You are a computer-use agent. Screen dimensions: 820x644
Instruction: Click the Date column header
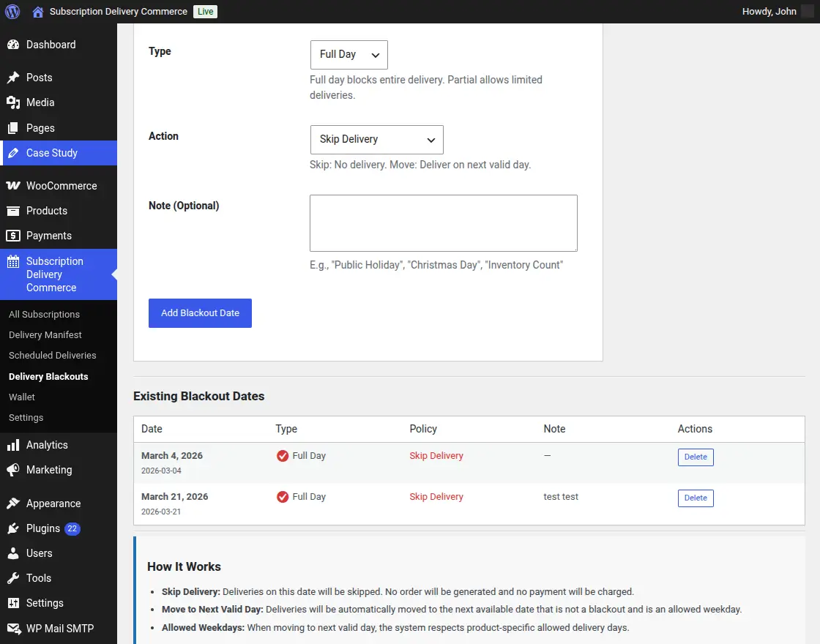click(x=152, y=429)
